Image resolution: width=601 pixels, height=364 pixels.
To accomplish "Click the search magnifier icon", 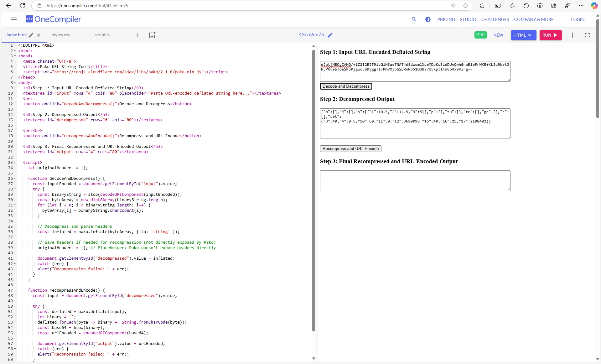I will [x=414, y=19].
